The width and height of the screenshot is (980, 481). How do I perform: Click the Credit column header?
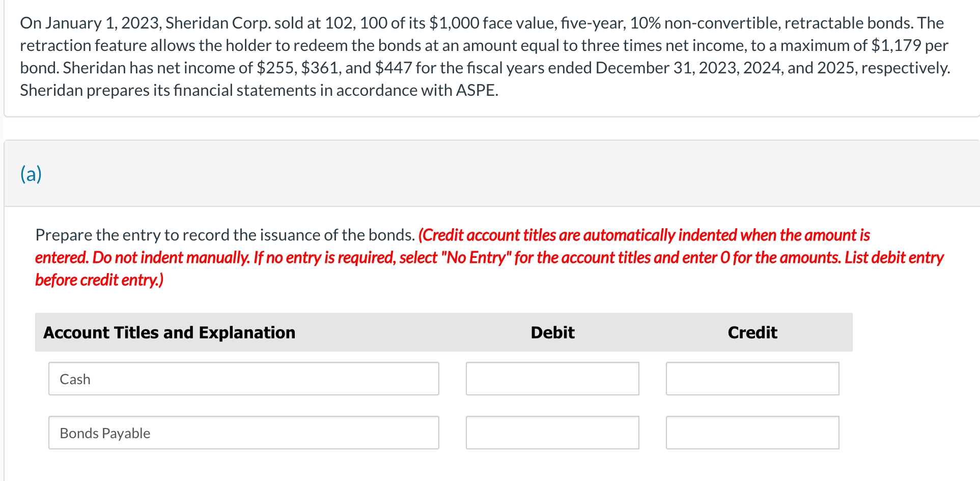tap(752, 332)
